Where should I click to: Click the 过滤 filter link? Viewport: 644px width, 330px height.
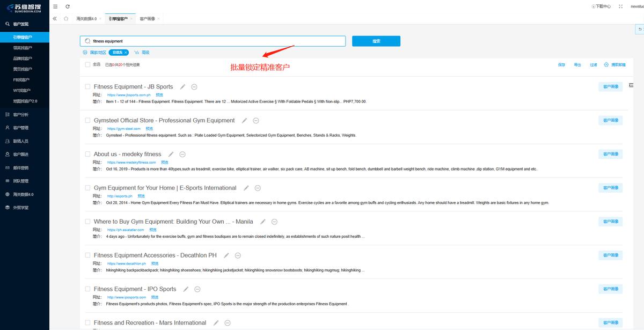tap(594, 65)
